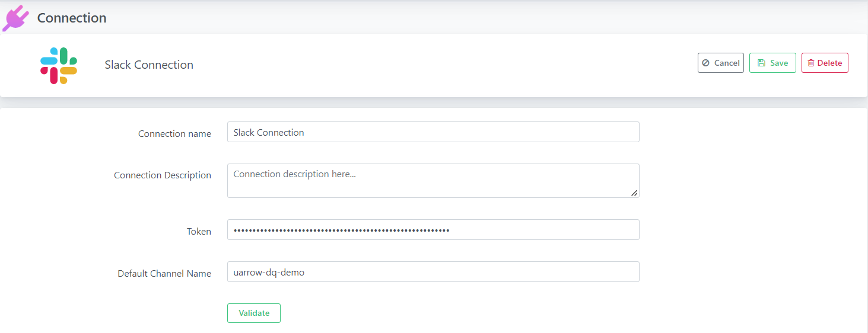Validate the connection settings

pos(254,313)
